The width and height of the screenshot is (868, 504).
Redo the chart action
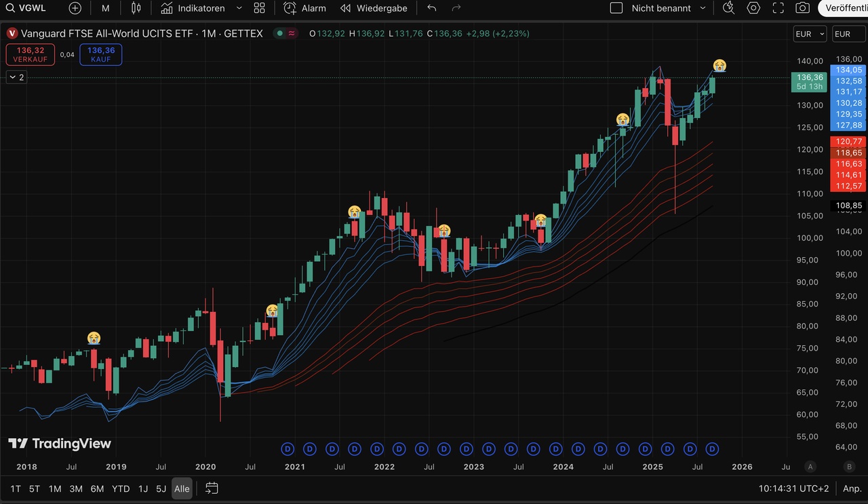coord(456,8)
